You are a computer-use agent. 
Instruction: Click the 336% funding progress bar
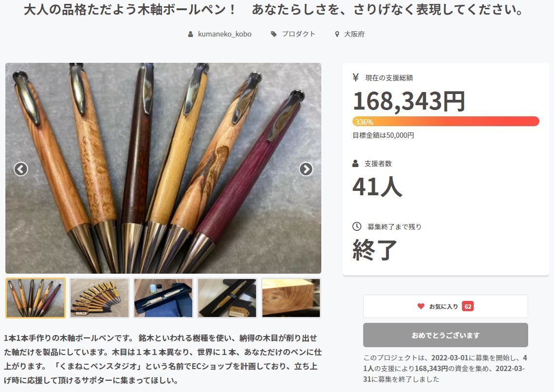click(x=446, y=121)
